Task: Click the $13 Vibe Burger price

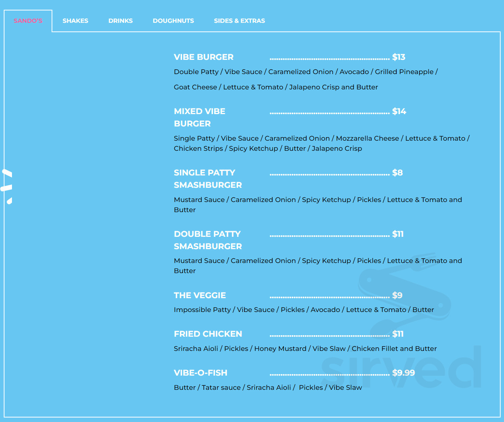Action: tap(398, 57)
